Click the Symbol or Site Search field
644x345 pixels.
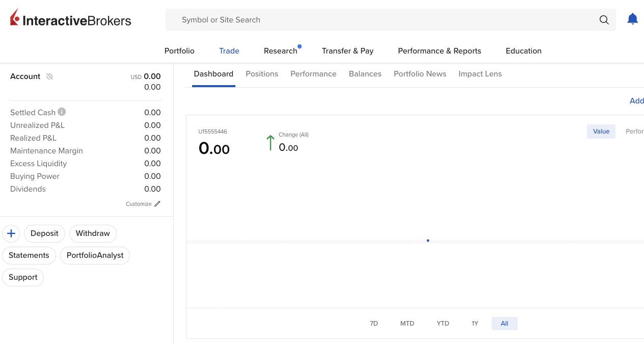pyautogui.click(x=382, y=20)
